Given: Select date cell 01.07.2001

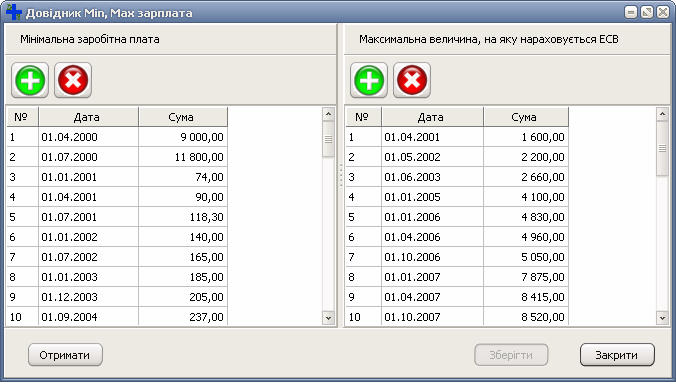Looking at the screenshot, I should tap(88, 217).
